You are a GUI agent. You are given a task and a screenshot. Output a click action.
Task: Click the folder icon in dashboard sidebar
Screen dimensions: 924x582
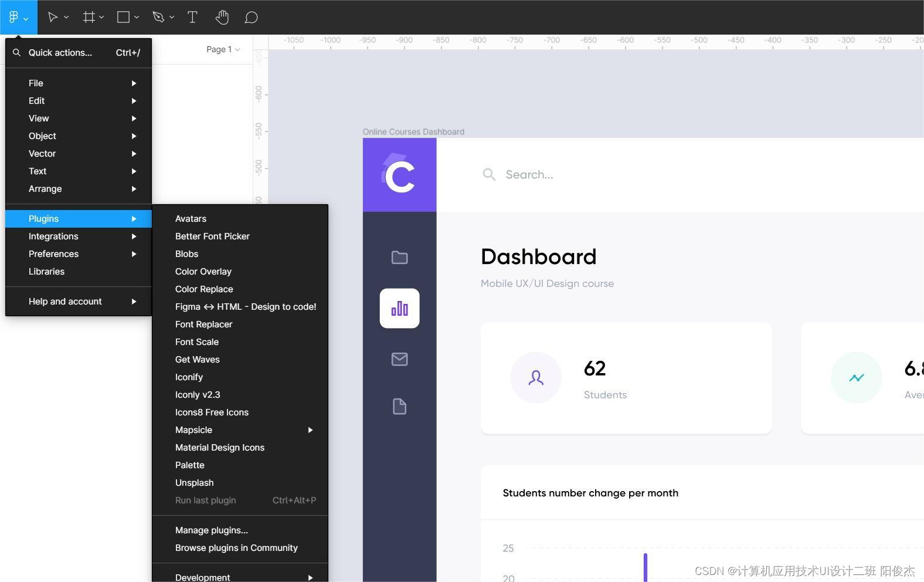(x=400, y=257)
